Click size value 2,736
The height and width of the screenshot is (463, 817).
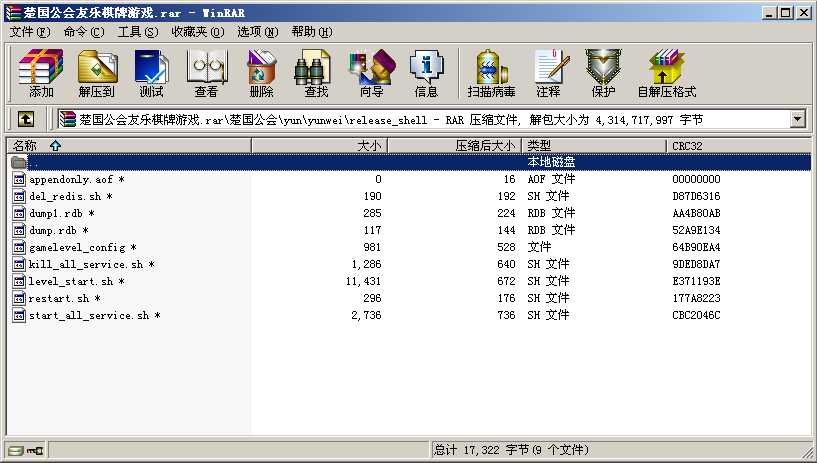(x=366, y=315)
